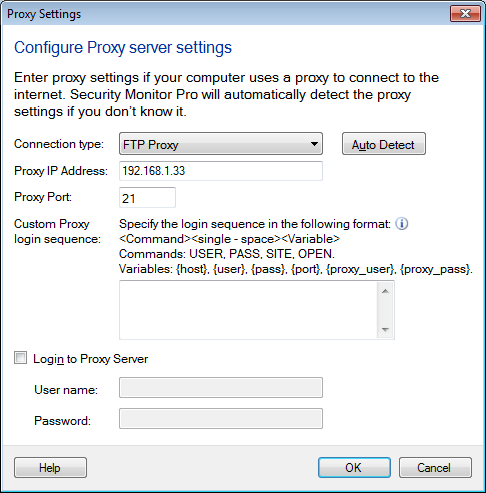
Task: Click the User name input field
Action: pyautogui.click(x=221, y=387)
